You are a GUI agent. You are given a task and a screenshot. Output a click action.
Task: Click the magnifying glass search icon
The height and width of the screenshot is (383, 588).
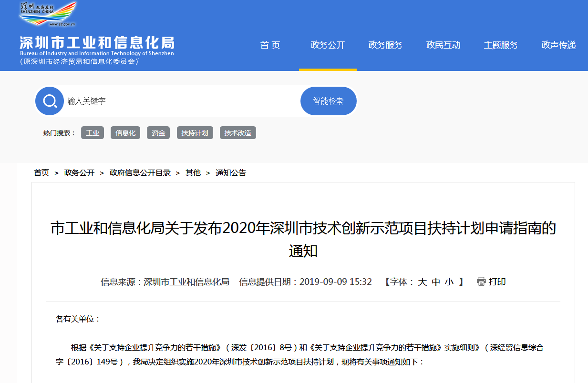[50, 101]
